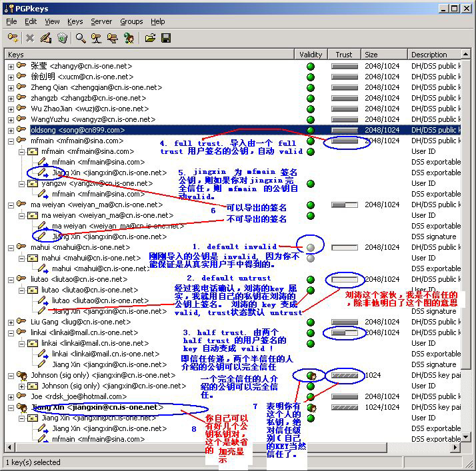Image resolution: width=476 pixels, height=471 pixels.
Task: Click the empty trust bar for mahui key
Action: click(345, 248)
